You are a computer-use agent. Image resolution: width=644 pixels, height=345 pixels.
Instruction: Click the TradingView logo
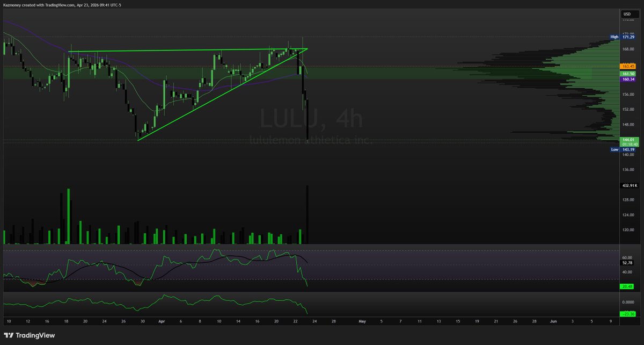[x=30, y=335]
